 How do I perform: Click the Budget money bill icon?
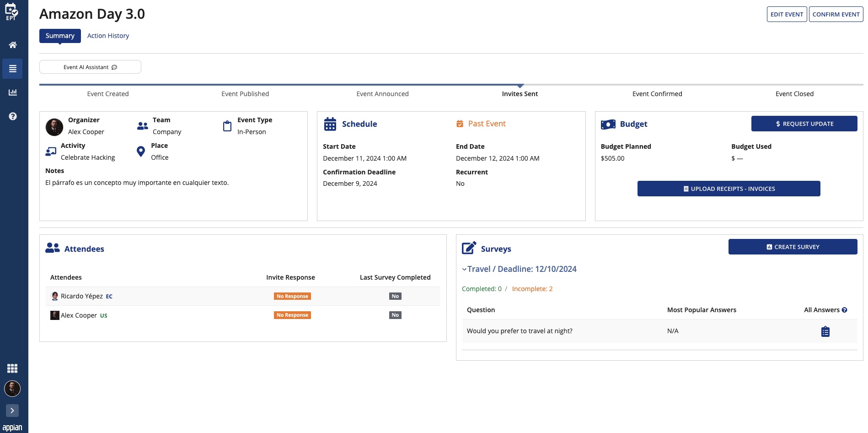pos(608,124)
